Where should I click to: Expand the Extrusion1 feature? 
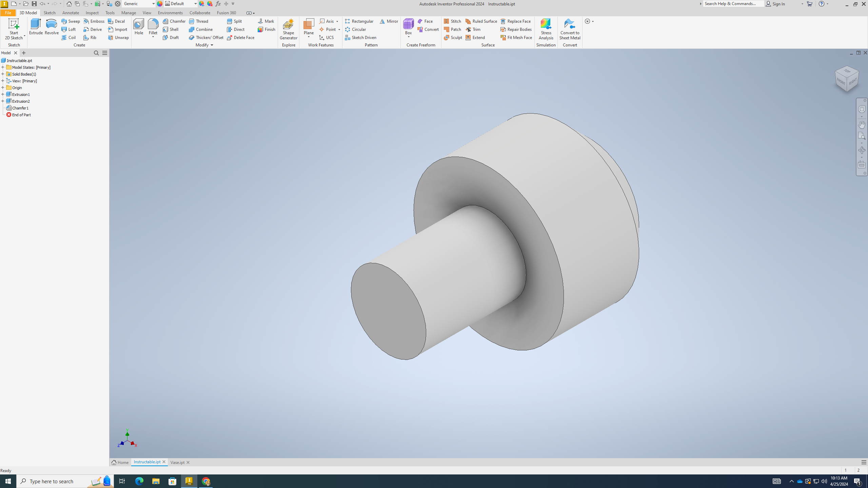pos(3,94)
